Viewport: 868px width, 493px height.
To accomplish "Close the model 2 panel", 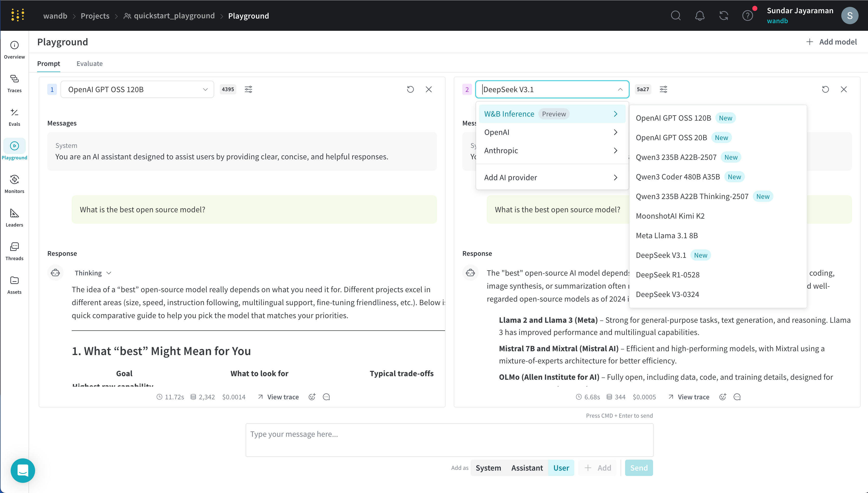I will [x=844, y=89].
